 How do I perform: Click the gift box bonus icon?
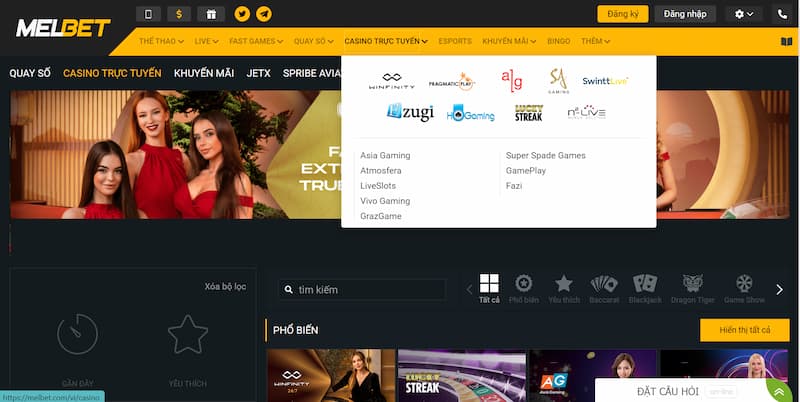[210, 14]
